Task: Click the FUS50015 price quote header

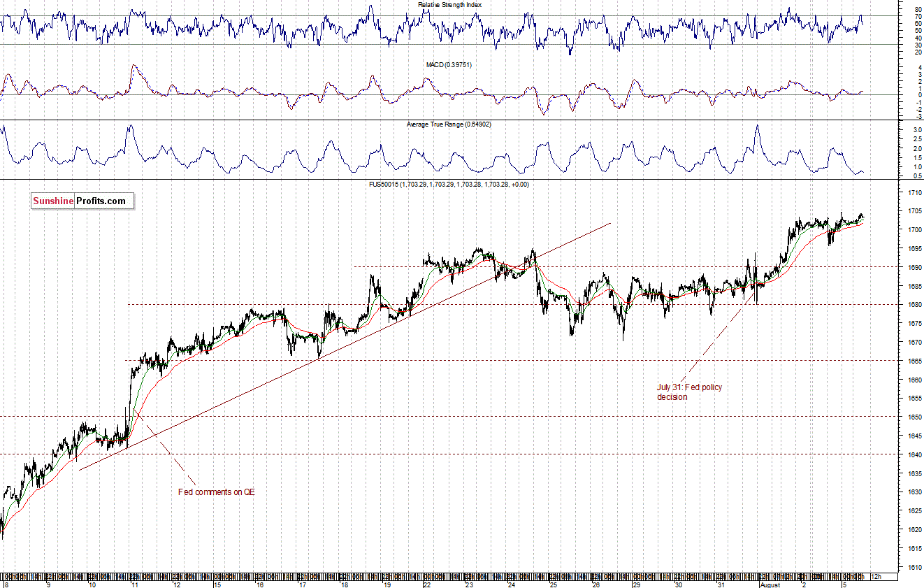Action: click(449, 185)
